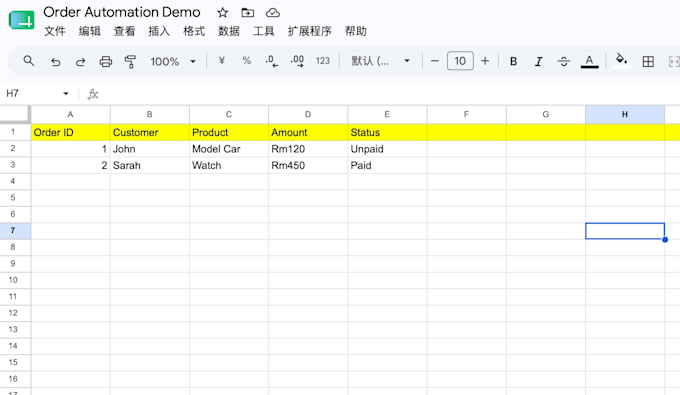The width and height of the screenshot is (680, 395).
Task: Select column A header
Action: 70,114
